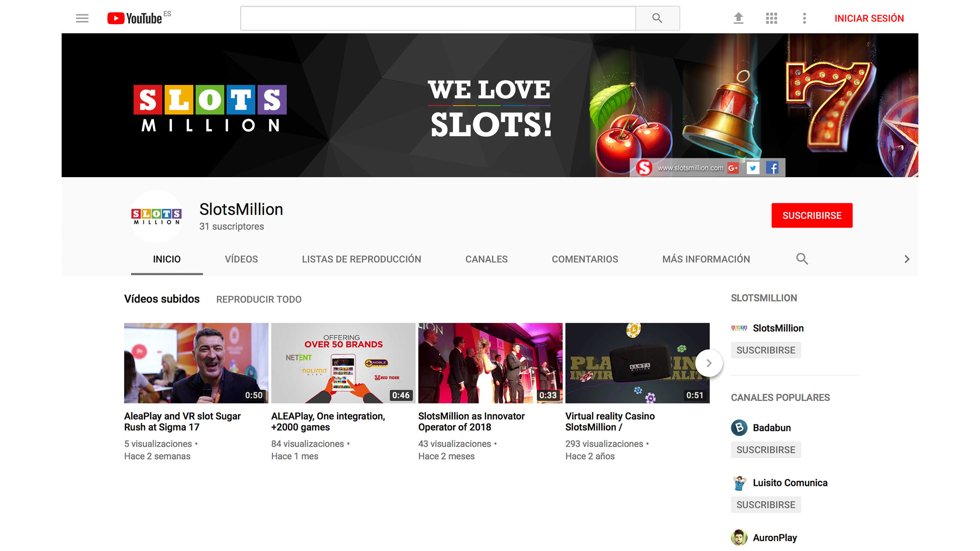980x551 pixels.
Task: Open the Google+ banner icon
Action: (x=733, y=168)
